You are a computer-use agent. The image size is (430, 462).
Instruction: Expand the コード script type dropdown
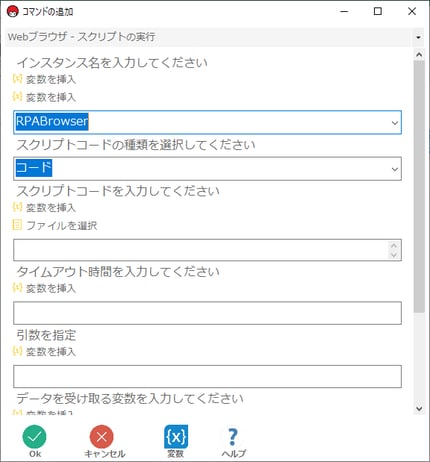click(x=395, y=169)
